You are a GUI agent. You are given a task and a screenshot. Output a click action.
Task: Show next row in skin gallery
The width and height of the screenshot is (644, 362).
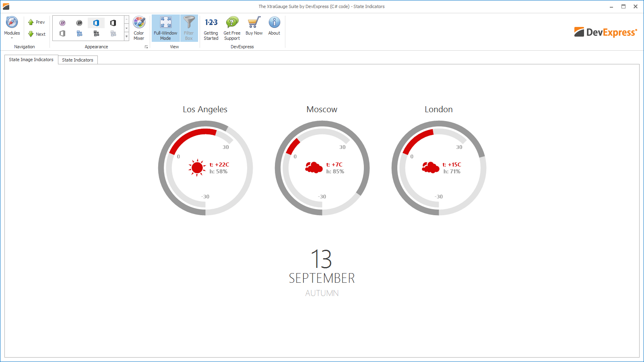click(126, 28)
